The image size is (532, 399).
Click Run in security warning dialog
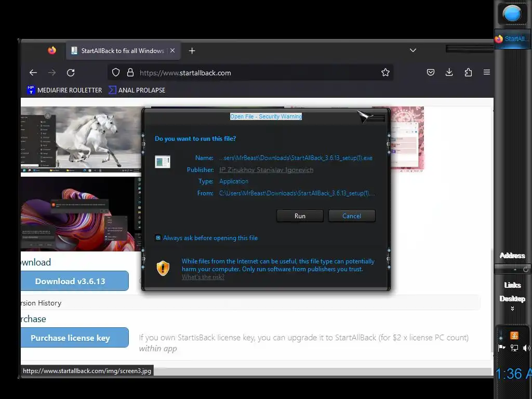coord(300,216)
